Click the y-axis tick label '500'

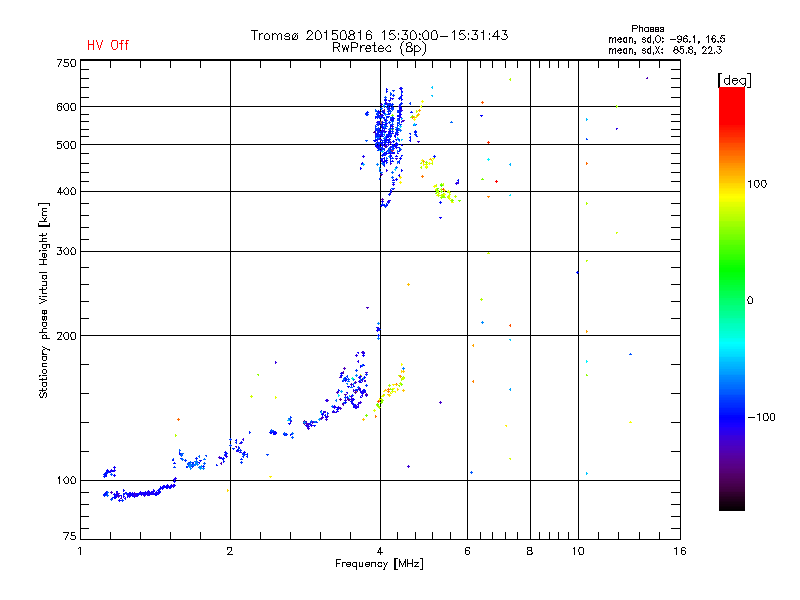66,145
